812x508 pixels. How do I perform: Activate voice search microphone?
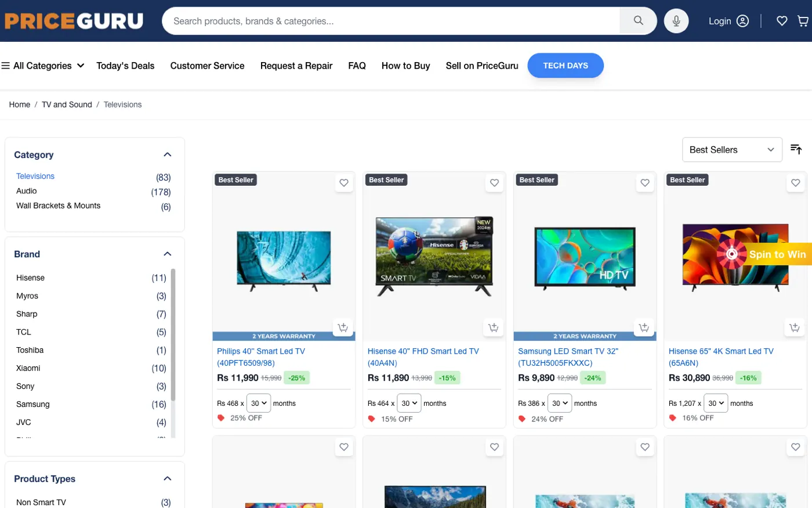[x=676, y=21]
